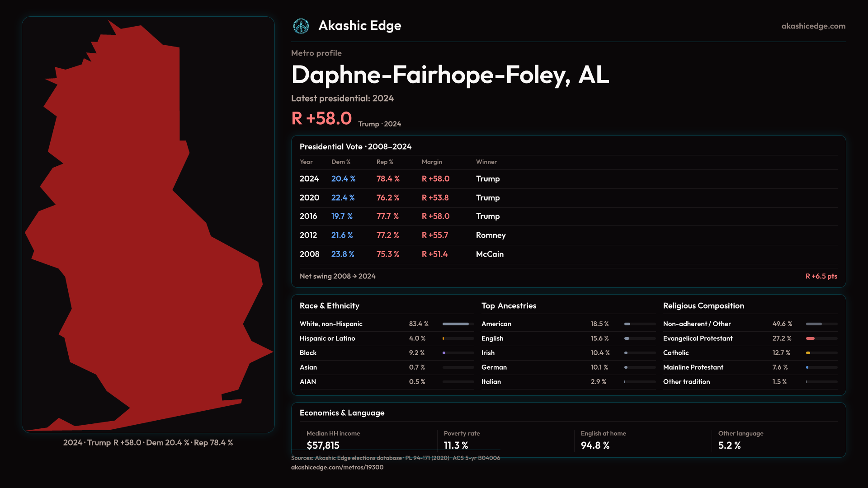Click the Poverty rate 11.3 % stat

pyautogui.click(x=456, y=445)
